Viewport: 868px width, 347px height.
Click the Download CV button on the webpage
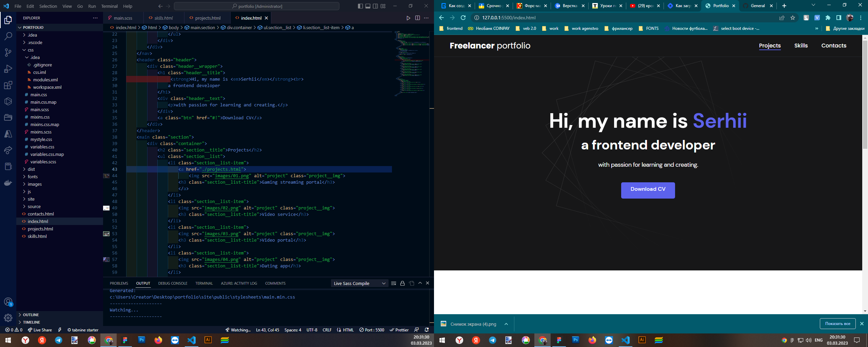pos(648,190)
